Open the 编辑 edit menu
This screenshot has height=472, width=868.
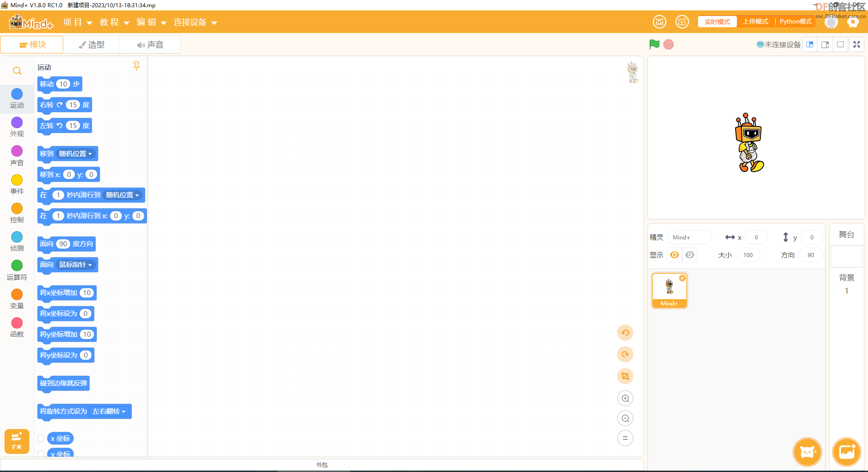pos(151,22)
